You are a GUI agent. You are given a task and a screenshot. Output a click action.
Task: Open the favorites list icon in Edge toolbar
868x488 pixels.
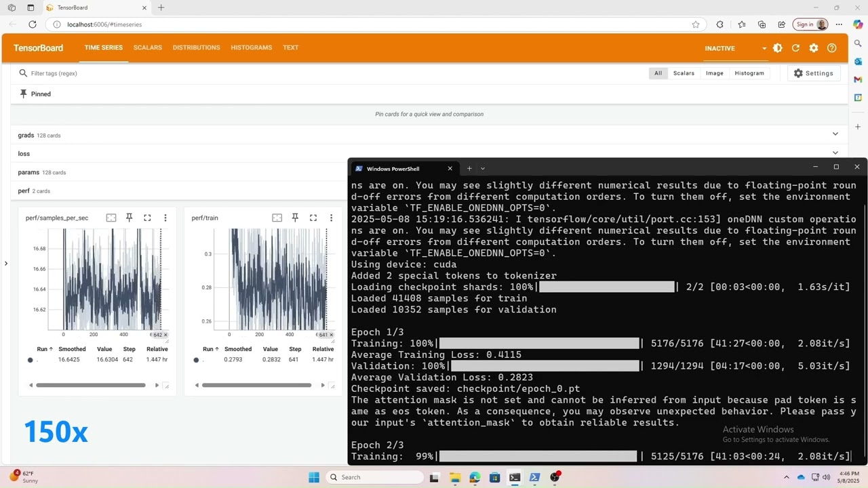point(741,24)
